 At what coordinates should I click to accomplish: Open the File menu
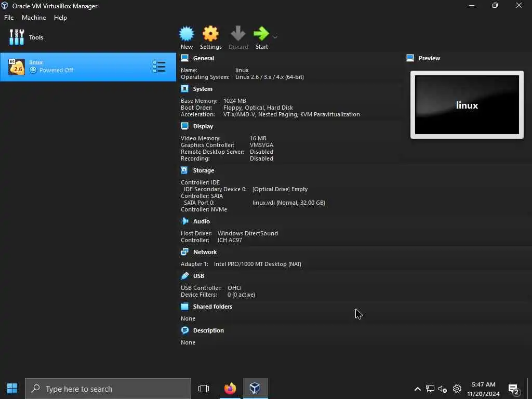pos(9,17)
